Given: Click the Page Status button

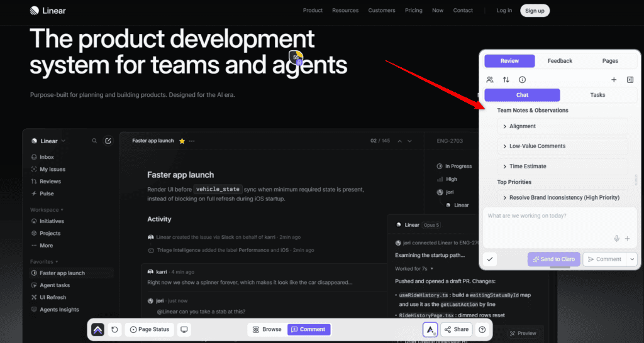Looking at the screenshot, I should [x=150, y=329].
